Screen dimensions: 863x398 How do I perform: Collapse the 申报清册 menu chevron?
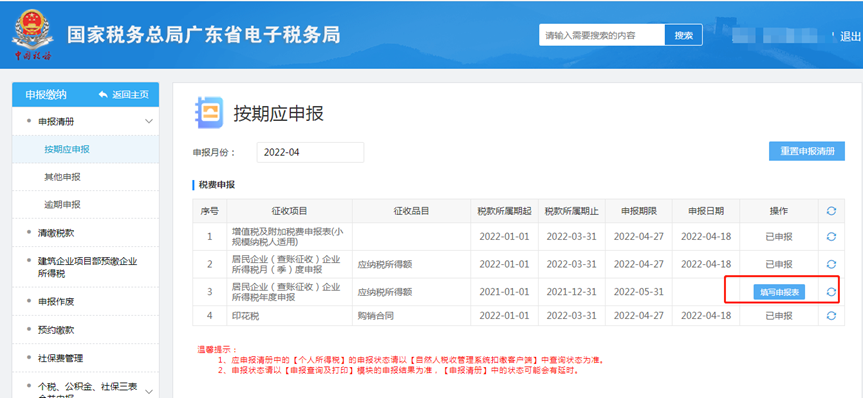pyautogui.click(x=148, y=122)
